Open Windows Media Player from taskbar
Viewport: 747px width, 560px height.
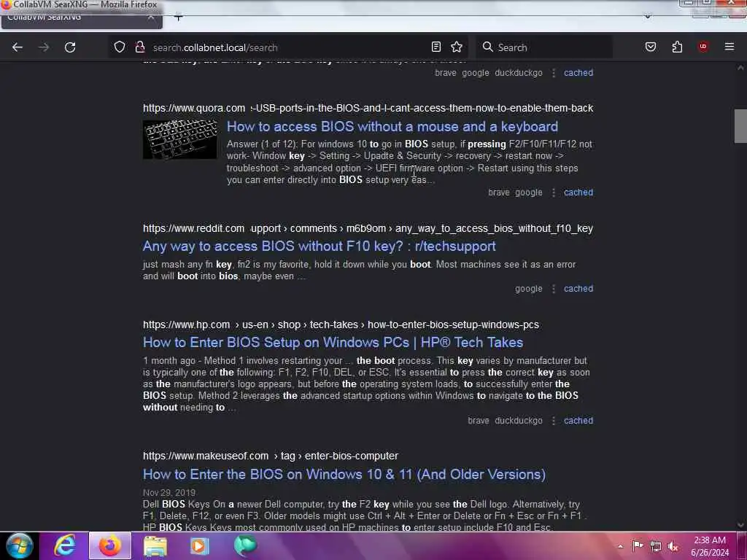[x=200, y=545]
